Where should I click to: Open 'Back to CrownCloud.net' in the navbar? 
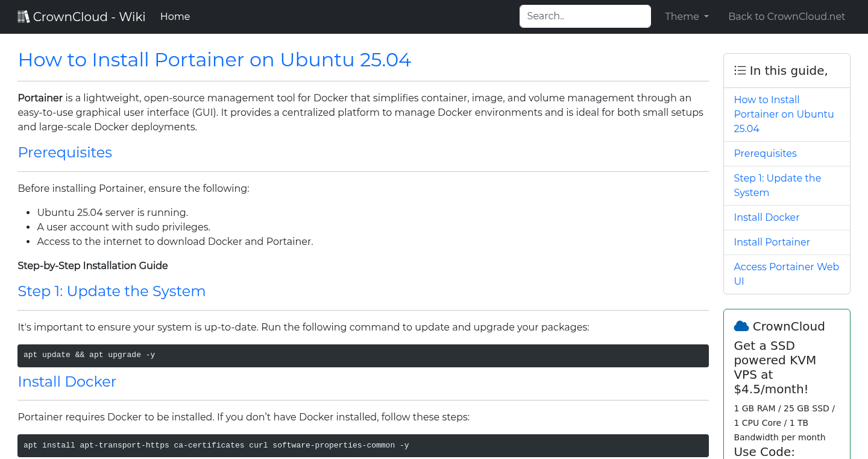pyautogui.click(x=787, y=16)
